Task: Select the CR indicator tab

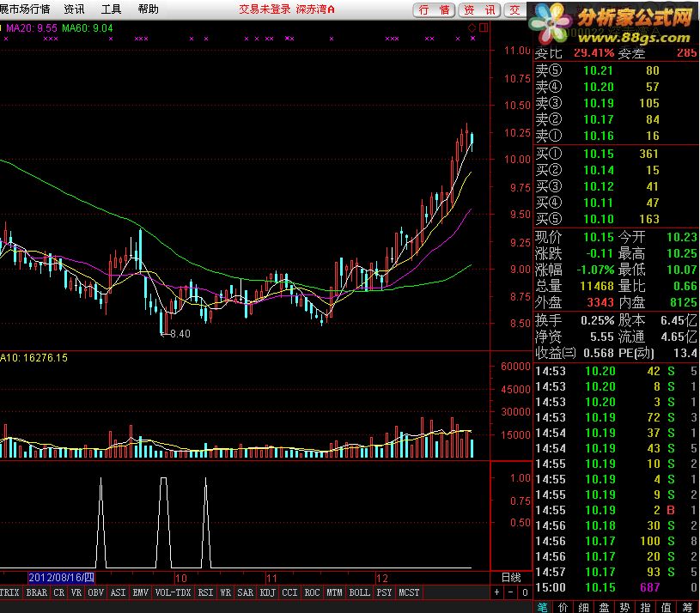Action: [59, 592]
